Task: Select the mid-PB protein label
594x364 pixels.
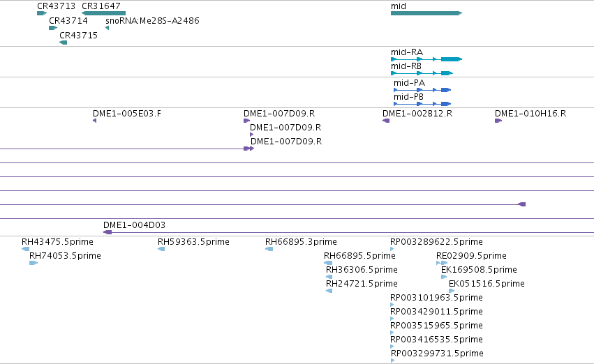Action: coord(408,97)
